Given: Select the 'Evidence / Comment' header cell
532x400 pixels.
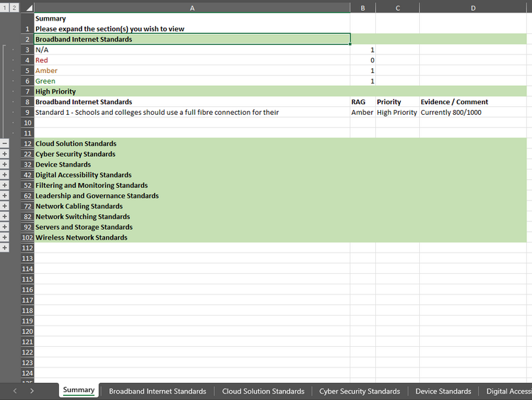Looking at the screenshot, I should pyautogui.click(x=473, y=102).
